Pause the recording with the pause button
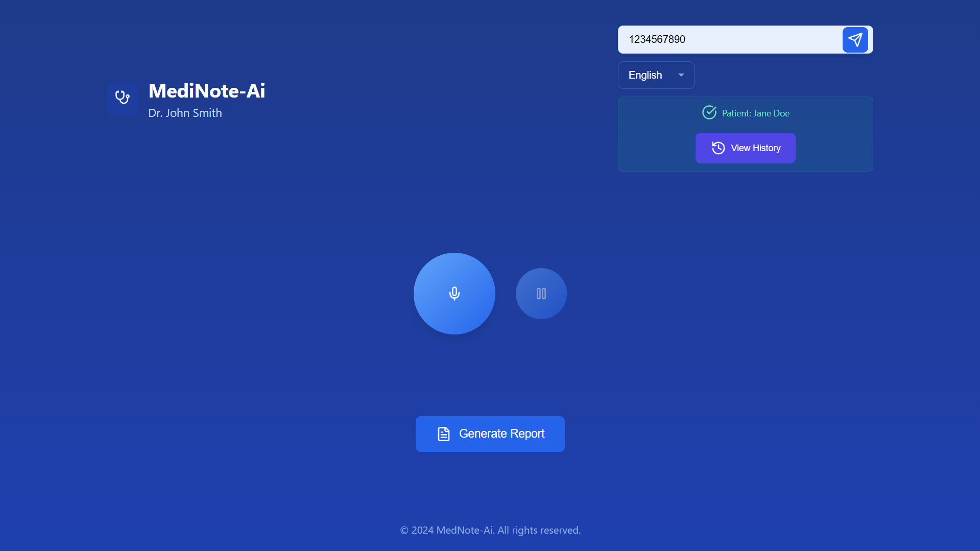Viewport: 980px width, 551px height. point(541,294)
